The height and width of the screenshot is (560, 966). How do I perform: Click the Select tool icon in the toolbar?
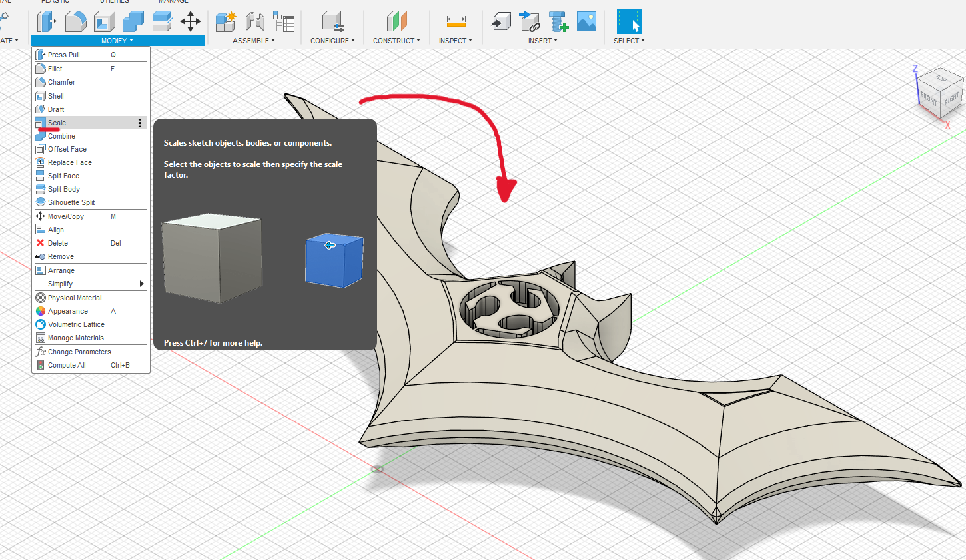click(629, 21)
